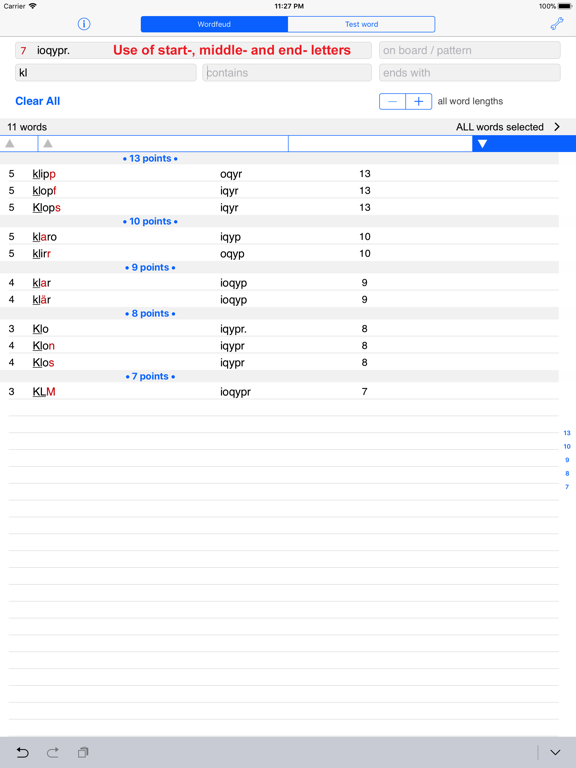The height and width of the screenshot is (768, 576).
Task: Click the 10 points section header
Action: pyautogui.click(x=150, y=221)
